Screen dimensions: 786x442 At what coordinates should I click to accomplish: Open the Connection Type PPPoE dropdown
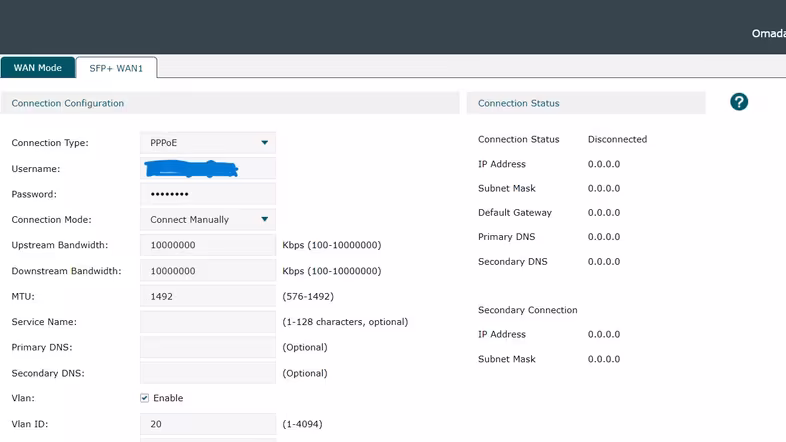[208, 143]
